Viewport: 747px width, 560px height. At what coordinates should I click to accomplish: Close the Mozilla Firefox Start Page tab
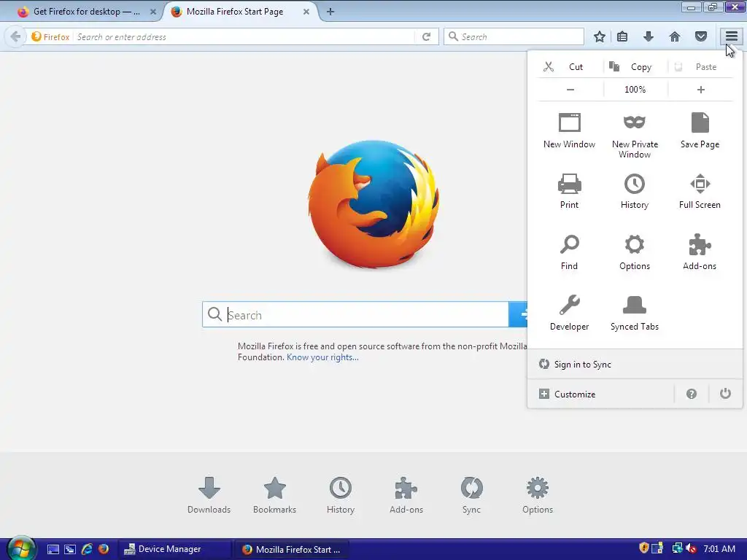pos(306,12)
